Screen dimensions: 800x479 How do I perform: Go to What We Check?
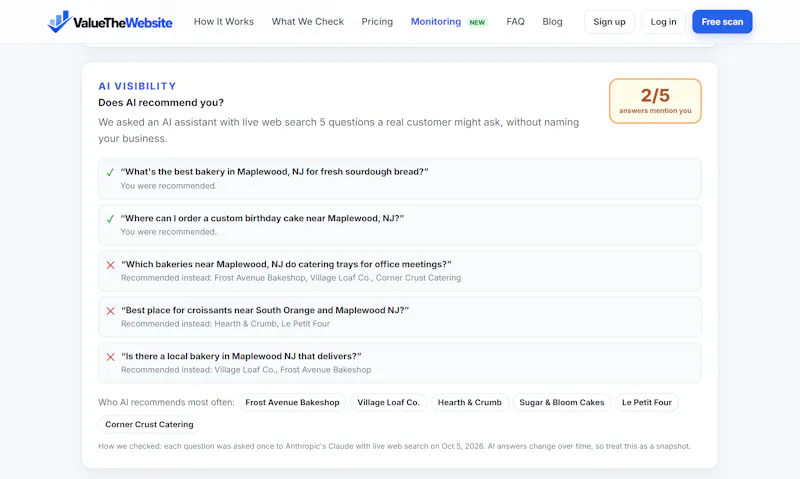[308, 21]
